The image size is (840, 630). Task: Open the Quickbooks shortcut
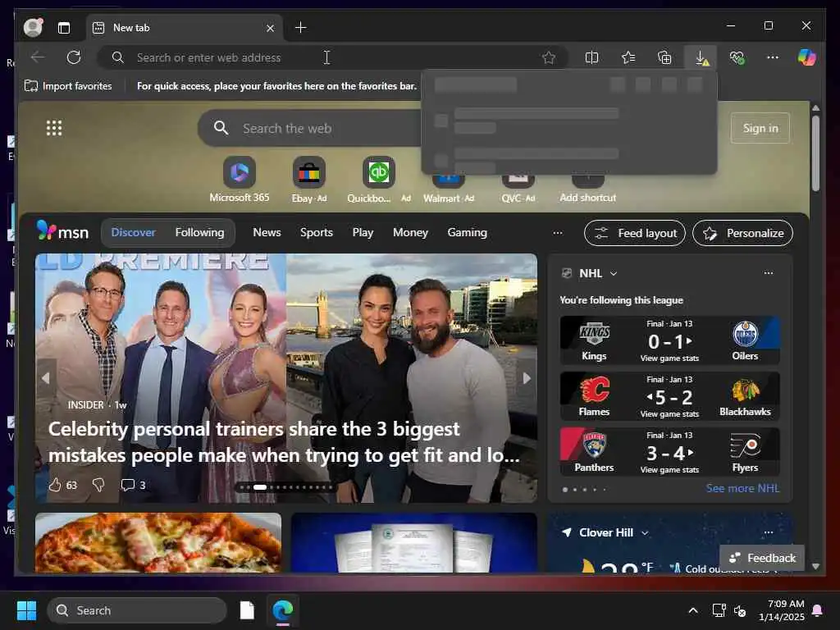tap(379, 180)
